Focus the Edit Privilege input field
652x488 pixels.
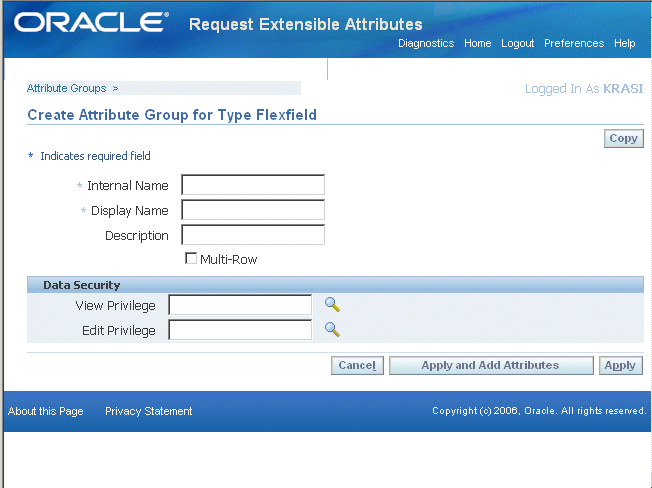coord(240,330)
